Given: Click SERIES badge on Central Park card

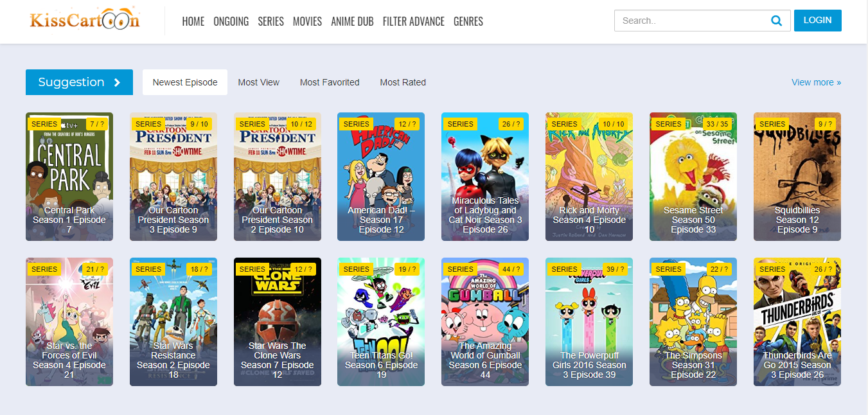Looking at the screenshot, I should [x=44, y=124].
